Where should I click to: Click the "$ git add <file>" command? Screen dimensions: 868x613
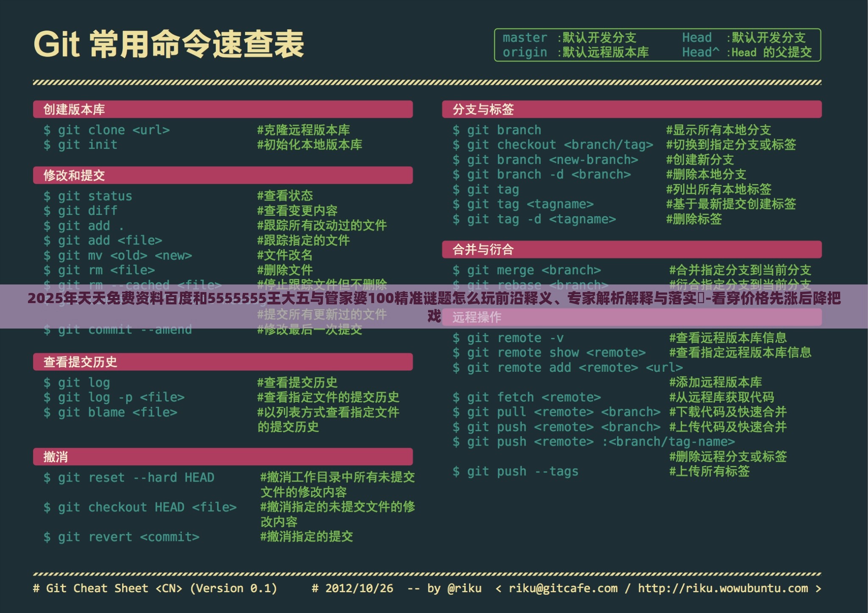(103, 241)
